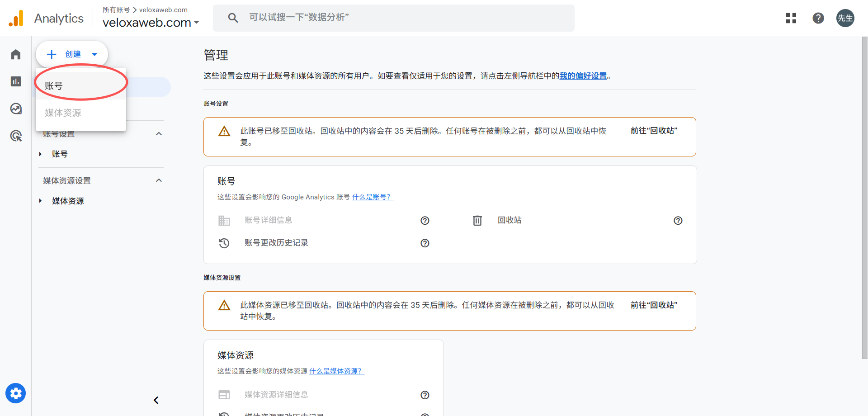Expand the 账号 tree item in sidebar
Screen dimensions: 868x416
point(40,154)
